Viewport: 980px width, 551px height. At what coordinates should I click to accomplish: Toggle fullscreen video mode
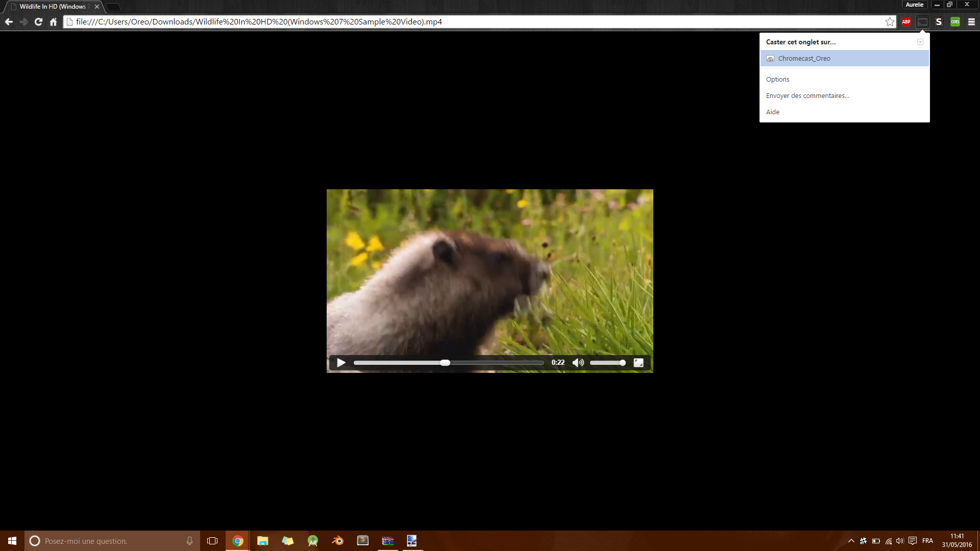[639, 363]
